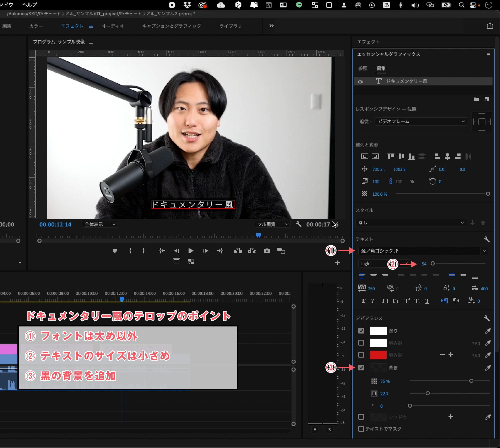Screen dimensions: 500x448
Task: Click the Add Marker icon
Action: (115, 251)
